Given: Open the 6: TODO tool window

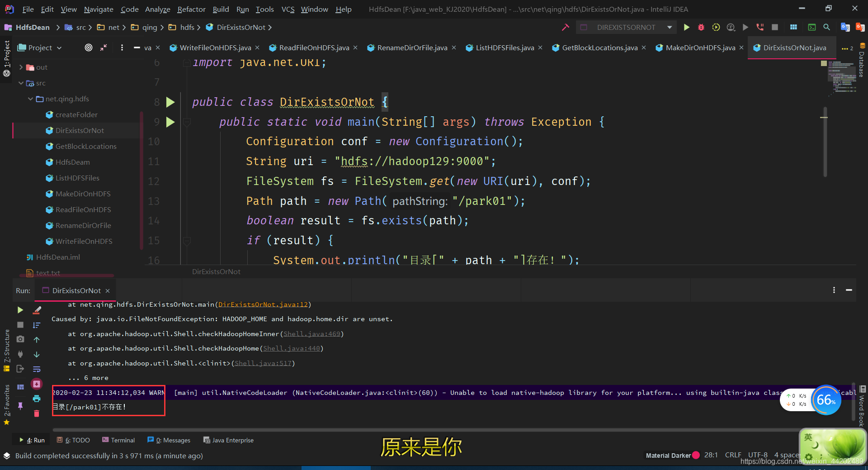Looking at the screenshot, I should 73,440.
